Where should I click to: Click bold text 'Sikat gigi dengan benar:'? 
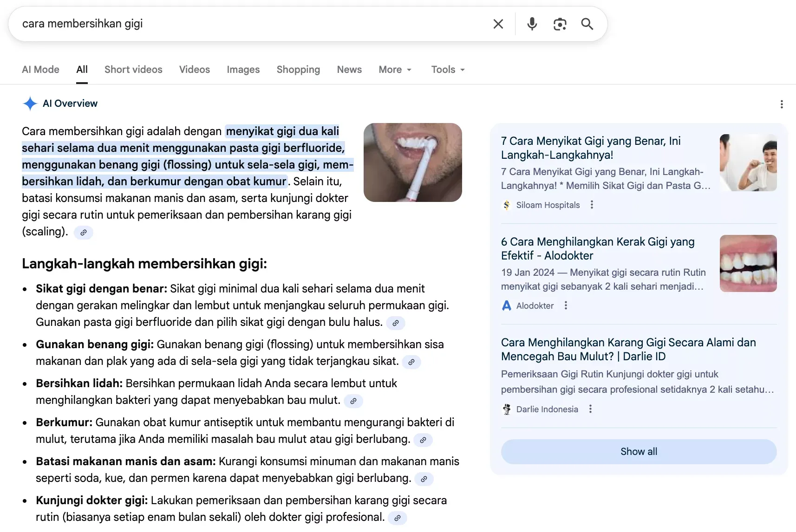pos(101,289)
